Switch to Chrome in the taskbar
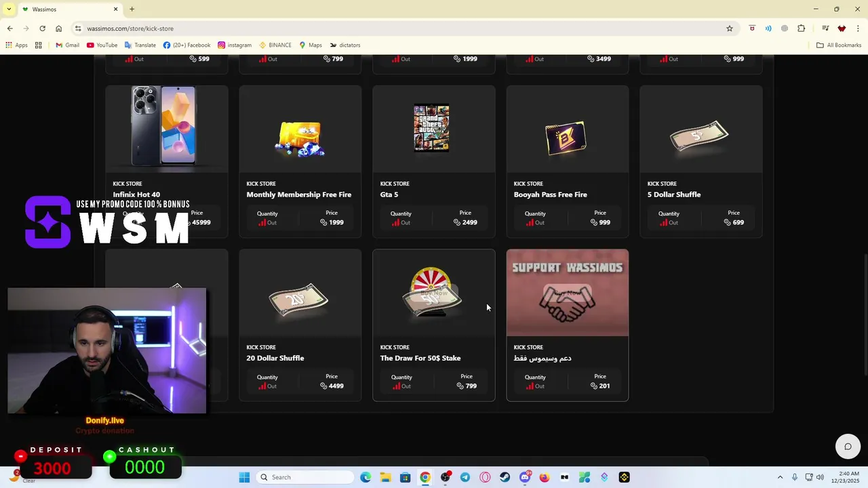 click(425, 477)
